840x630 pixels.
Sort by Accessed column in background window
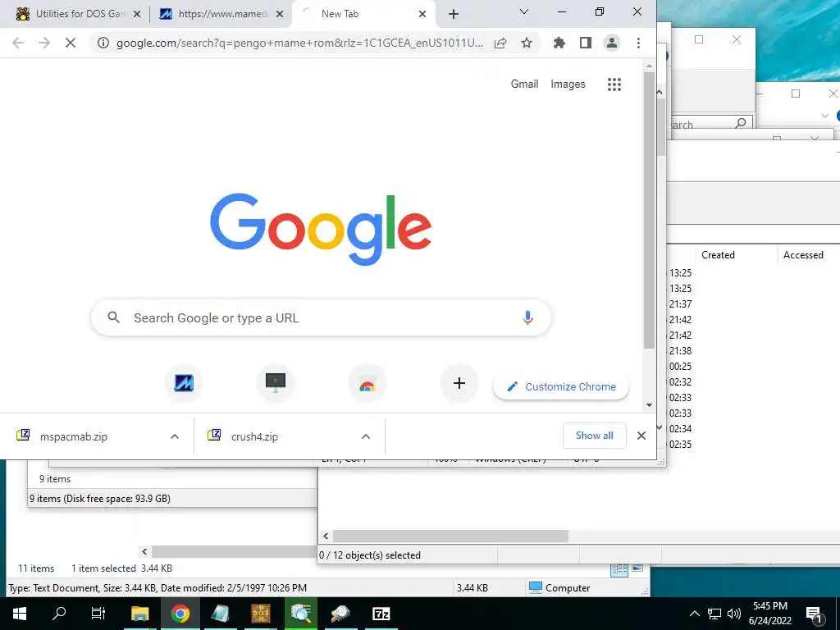(x=803, y=255)
